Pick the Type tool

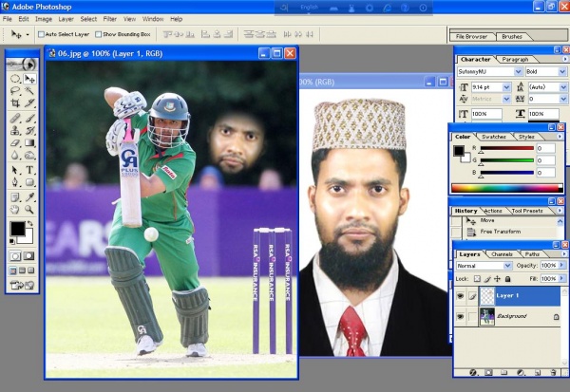tap(30, 170)
